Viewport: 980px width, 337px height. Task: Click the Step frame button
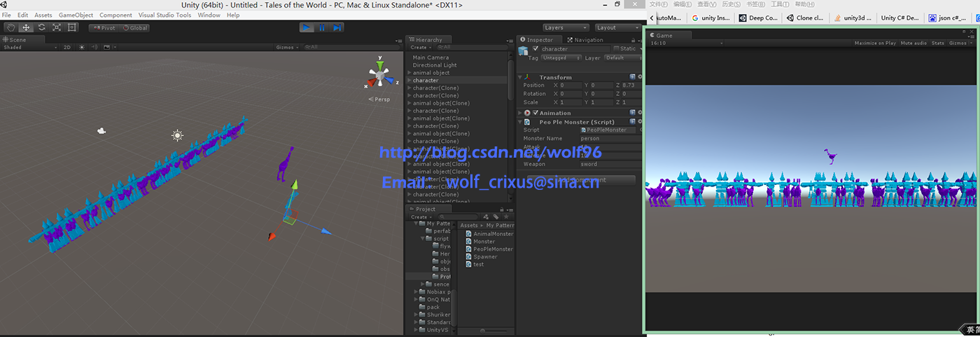coord(337,27)
